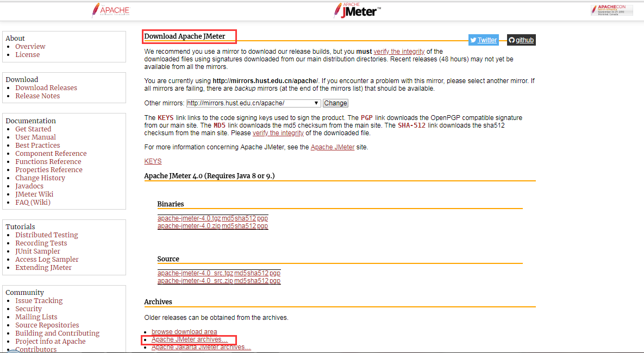644x353 pixels.
Task: Click the Change mirror button
Action: tap(335, 103)
